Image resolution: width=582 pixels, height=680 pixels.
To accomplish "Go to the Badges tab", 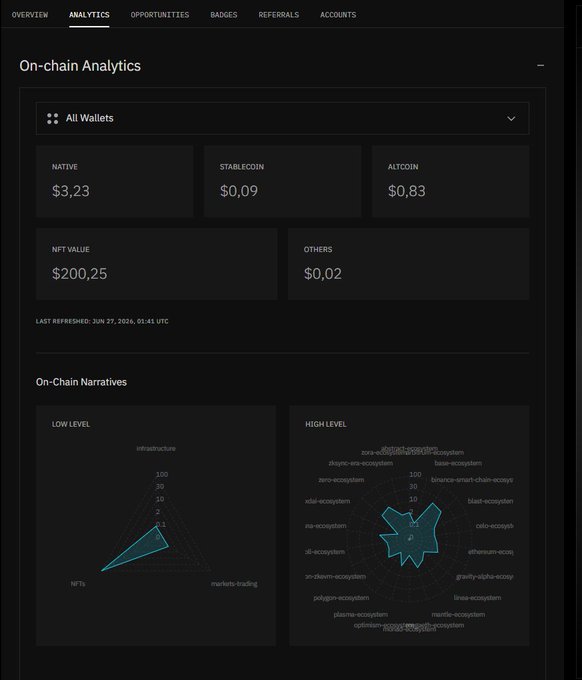I will point(224,15).
